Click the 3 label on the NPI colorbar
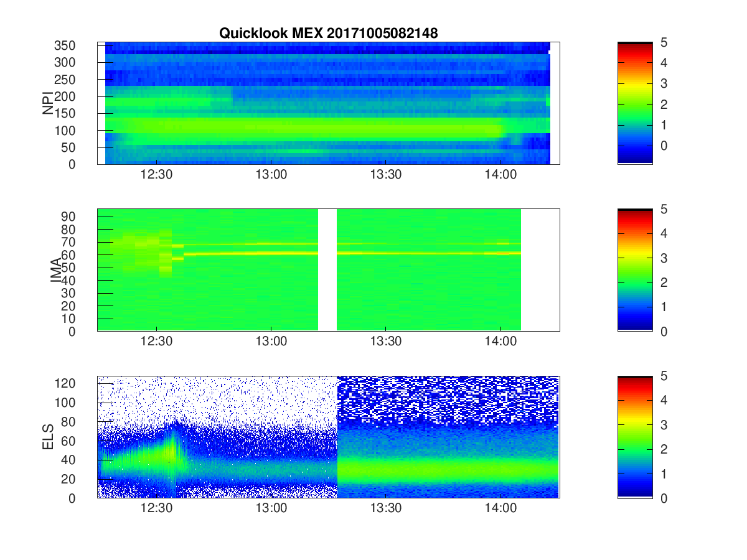The height and width of the screenshot is (560, 747). click(663, 83)
